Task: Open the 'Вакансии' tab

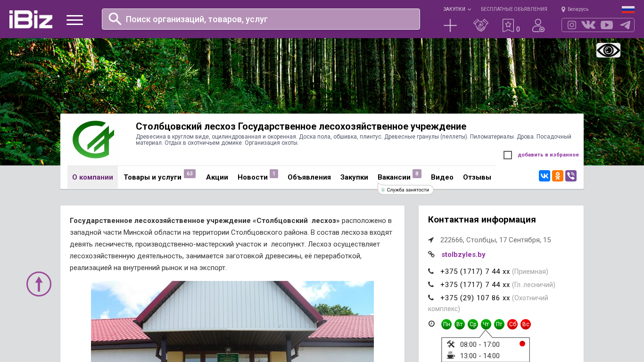Action: 394,177
